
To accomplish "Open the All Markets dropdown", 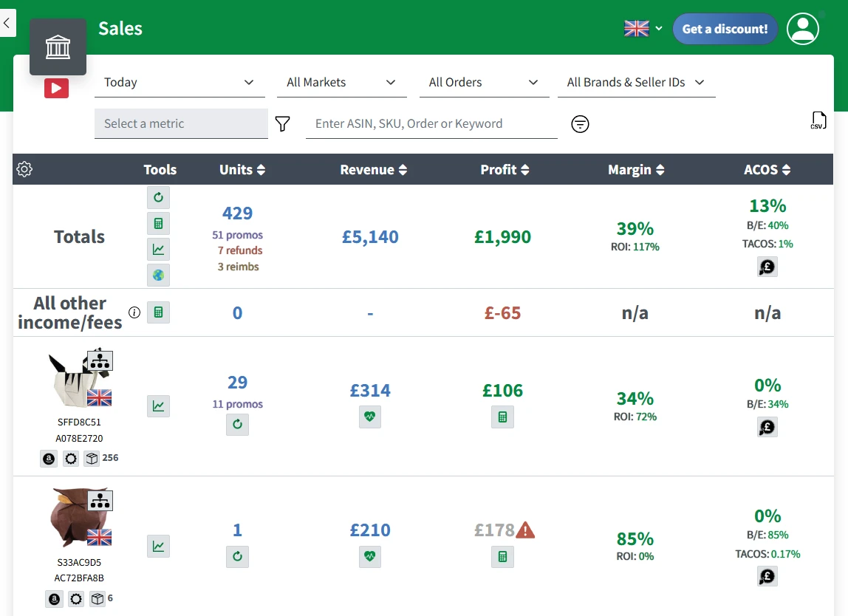I will [x=342, y=82].
